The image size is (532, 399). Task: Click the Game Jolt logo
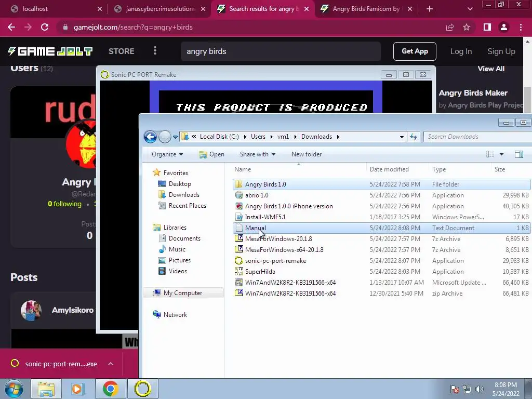(50, 51)
